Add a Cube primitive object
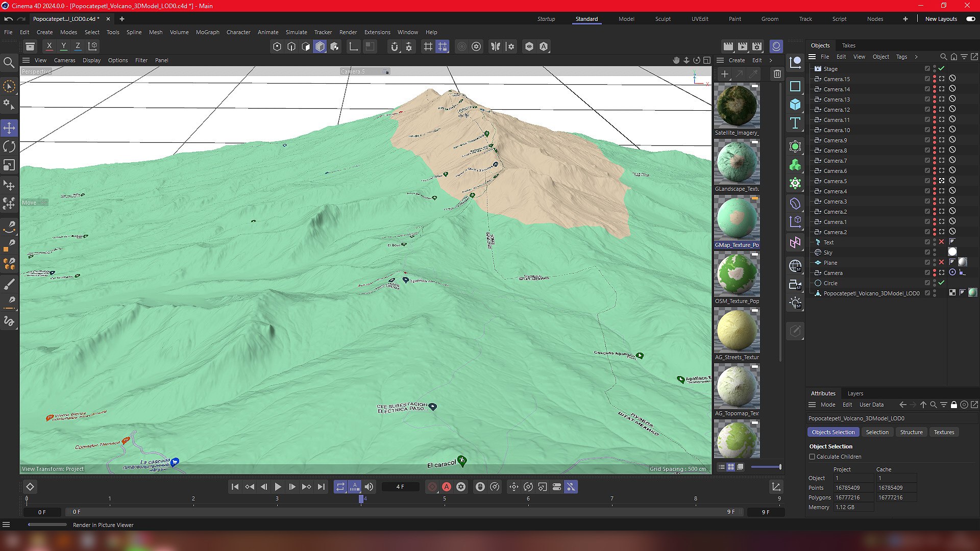This screenshot has height=551, width=980. (x=795, y=105)
